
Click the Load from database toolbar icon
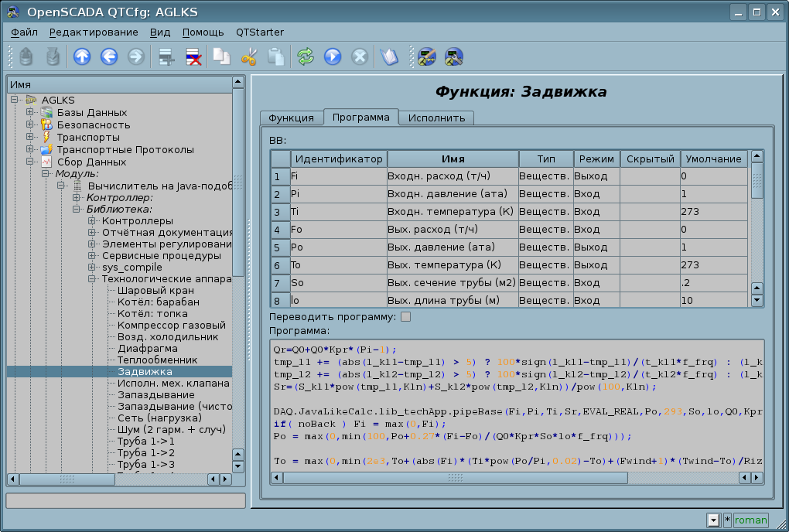pyautogui.click(x=26, y=56)
